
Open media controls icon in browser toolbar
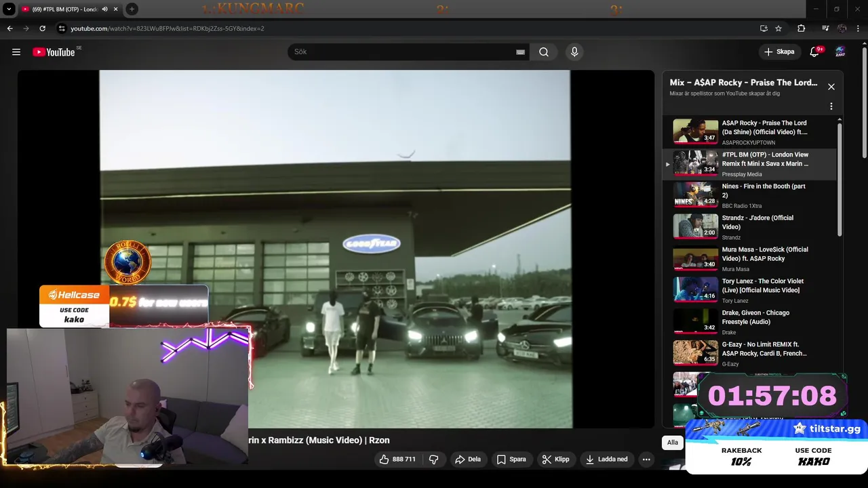point(825,28)
